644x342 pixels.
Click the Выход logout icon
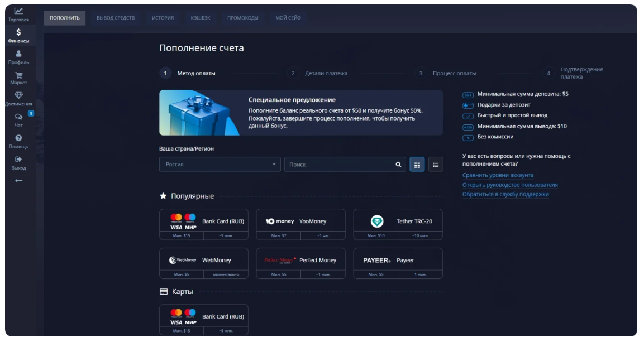point(18,159)
